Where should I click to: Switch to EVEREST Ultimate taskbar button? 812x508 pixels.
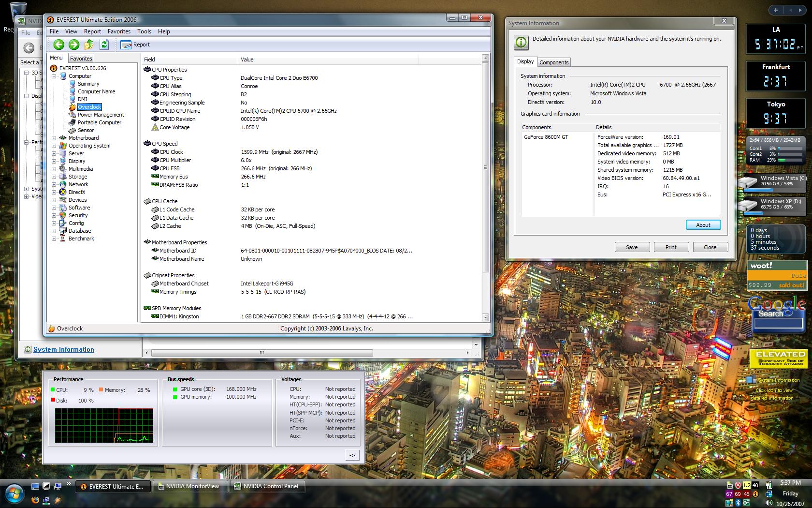113,486
